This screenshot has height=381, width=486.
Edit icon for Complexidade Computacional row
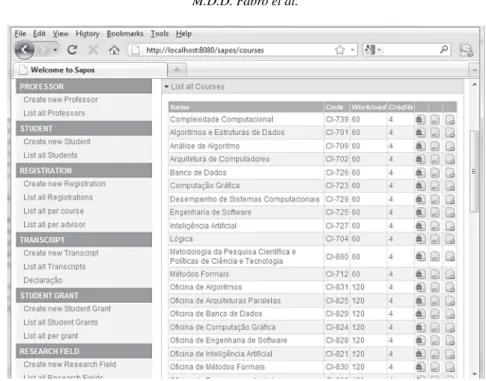pos(435,119)
